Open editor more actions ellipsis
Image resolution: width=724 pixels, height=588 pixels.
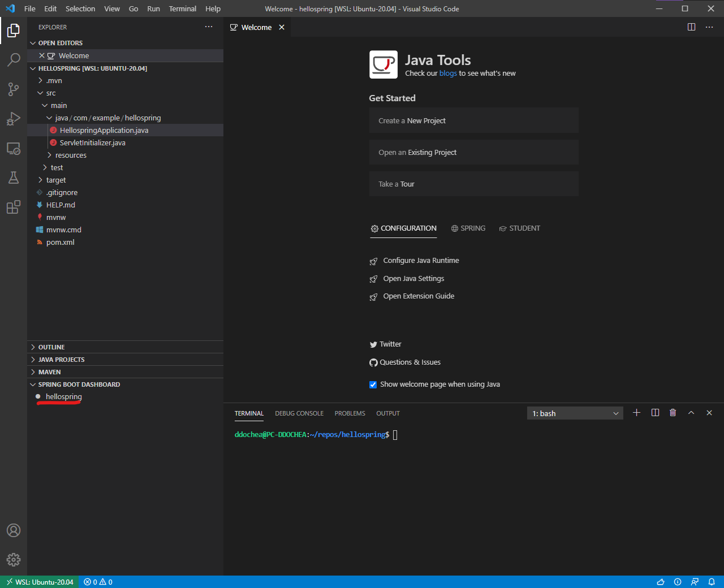[x=709, y=27]
